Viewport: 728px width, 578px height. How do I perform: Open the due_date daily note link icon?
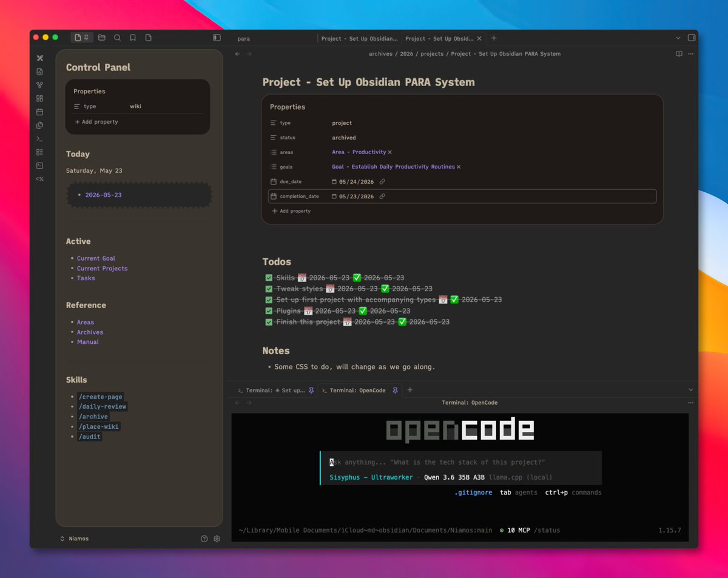coord(382,181)
